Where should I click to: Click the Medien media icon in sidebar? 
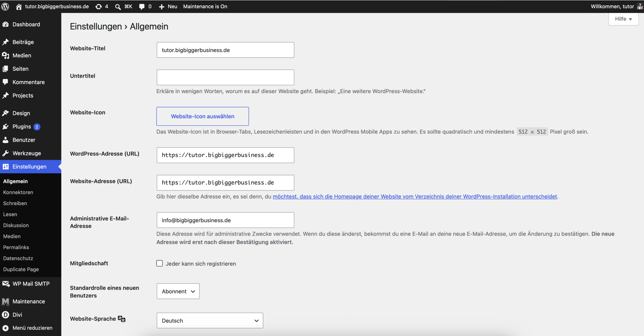[x=6, y=55]
